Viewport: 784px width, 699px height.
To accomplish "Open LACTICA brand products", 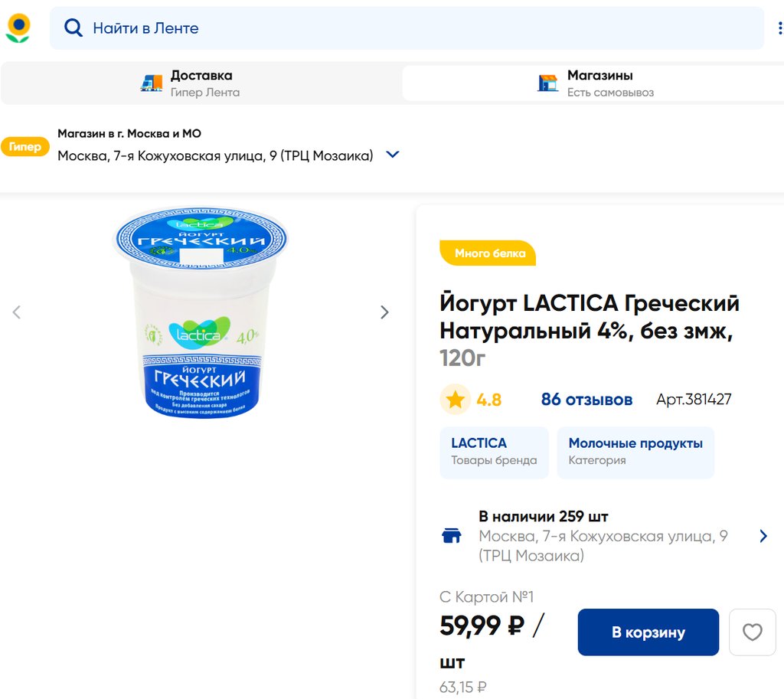I will click(494, 452).
